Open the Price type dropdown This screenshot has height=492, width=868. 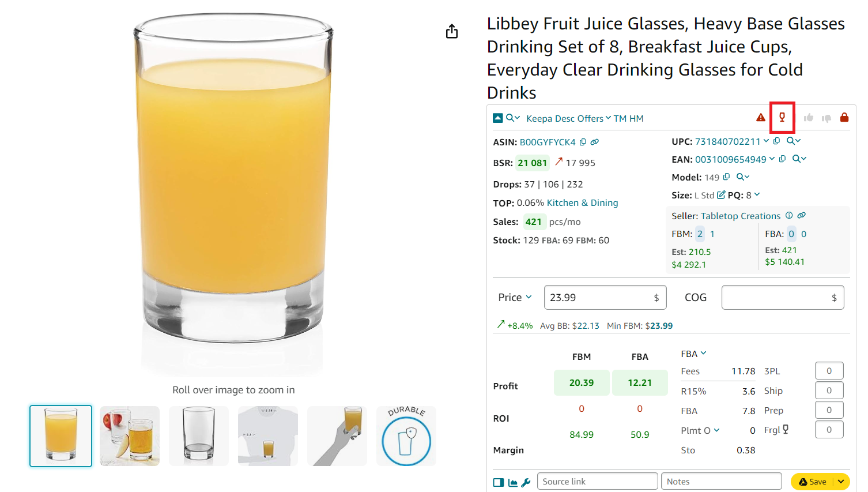(515, 297)
